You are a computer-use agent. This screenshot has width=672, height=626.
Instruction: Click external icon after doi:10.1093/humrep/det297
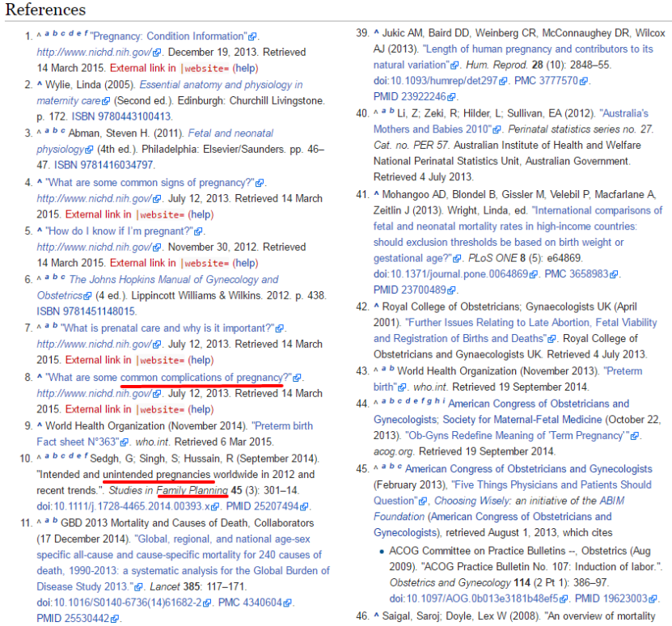[503, 81]
